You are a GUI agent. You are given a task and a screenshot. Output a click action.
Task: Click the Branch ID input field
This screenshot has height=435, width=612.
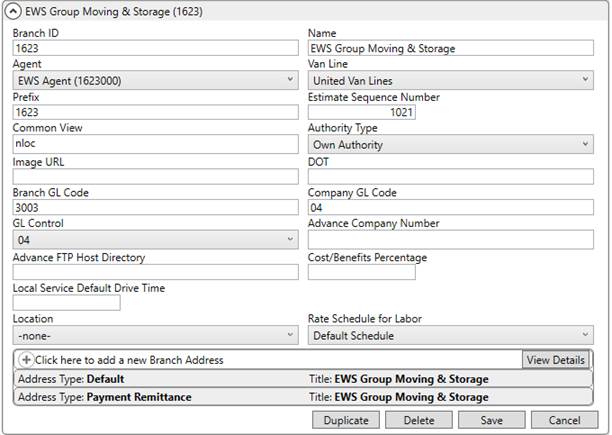point(155,48)
